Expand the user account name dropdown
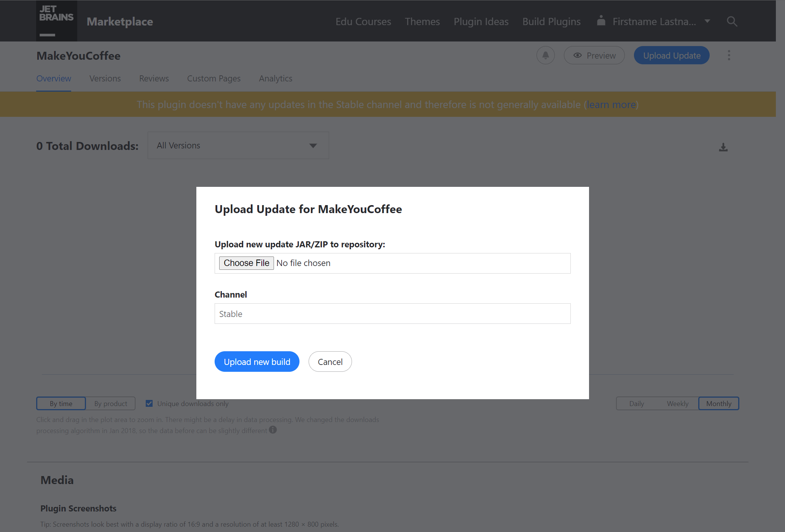Screen dimensions: 785x532 tap(708, 21)
